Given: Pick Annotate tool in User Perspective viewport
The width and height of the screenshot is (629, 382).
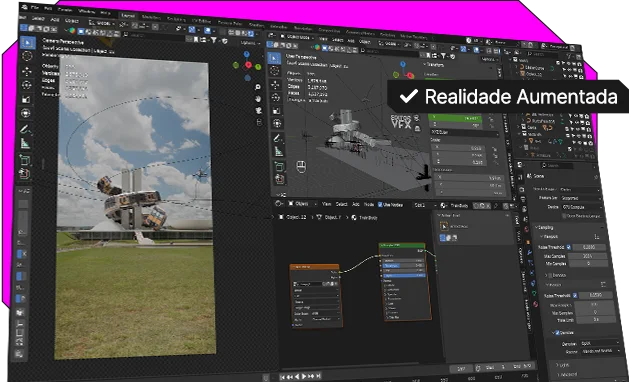Looking at the screenshot, I should click(277, 138).
